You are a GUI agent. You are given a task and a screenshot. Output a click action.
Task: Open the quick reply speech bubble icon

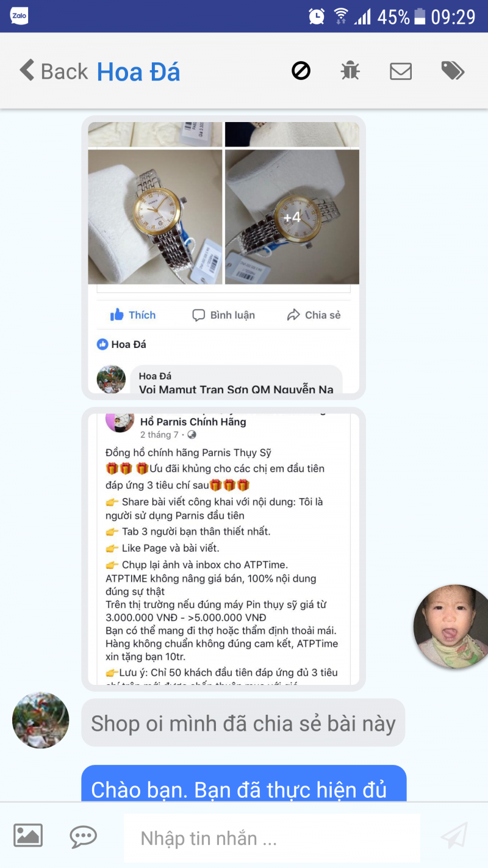[x=83, y=836]
